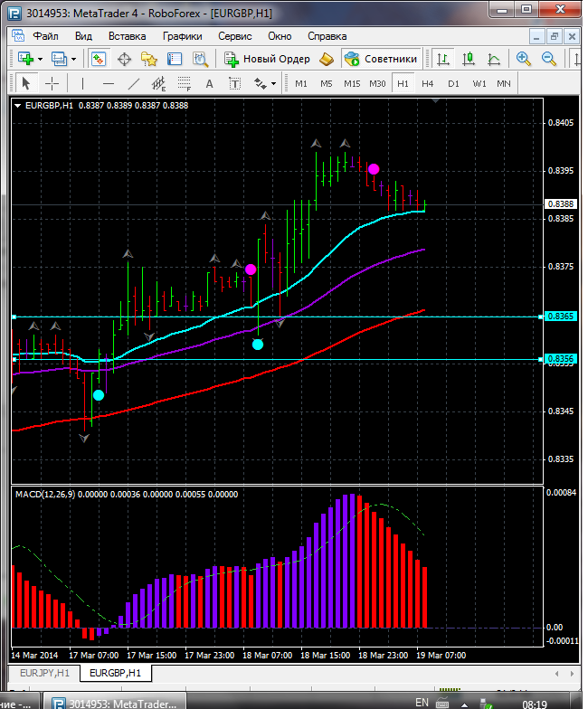Open Profiles dropdown arrow
This screenshot has height=709, width=588.
click(74, 60)
